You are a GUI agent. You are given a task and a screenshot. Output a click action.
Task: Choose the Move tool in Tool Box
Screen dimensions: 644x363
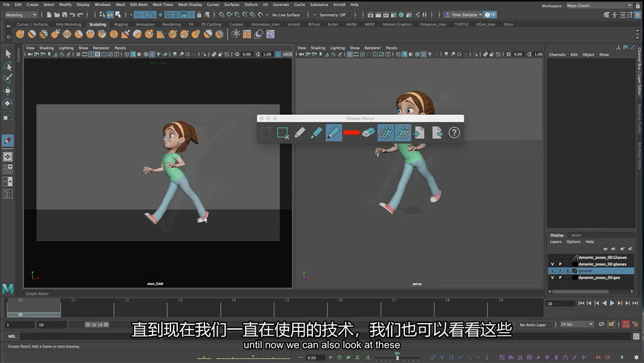coord(7,90)
